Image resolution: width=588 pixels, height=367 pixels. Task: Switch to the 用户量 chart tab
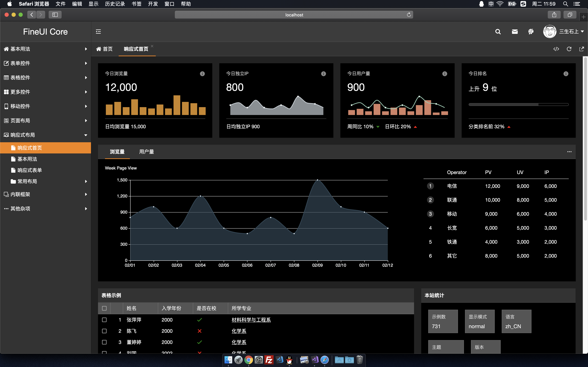[x=146, y=152]
